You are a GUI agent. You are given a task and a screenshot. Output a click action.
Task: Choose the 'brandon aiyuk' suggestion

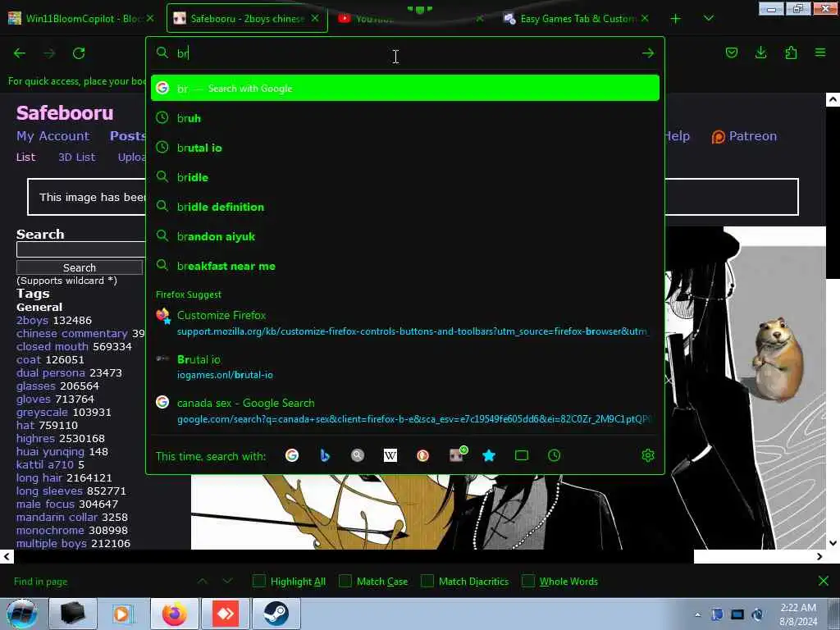[405, 236]
